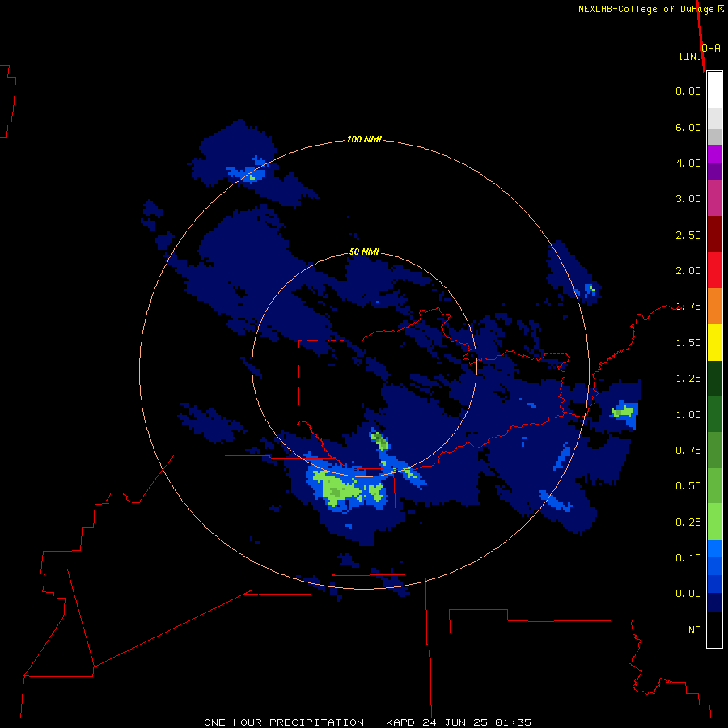
Task: Click the '[IN]' units label
Action: pyautogui.click(x=691, y=56)
